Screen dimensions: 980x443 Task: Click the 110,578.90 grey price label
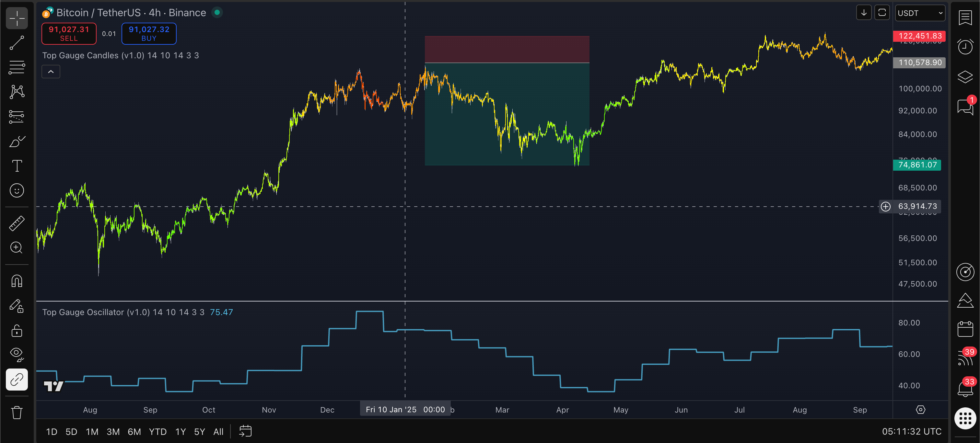click(x=919, y=62)
